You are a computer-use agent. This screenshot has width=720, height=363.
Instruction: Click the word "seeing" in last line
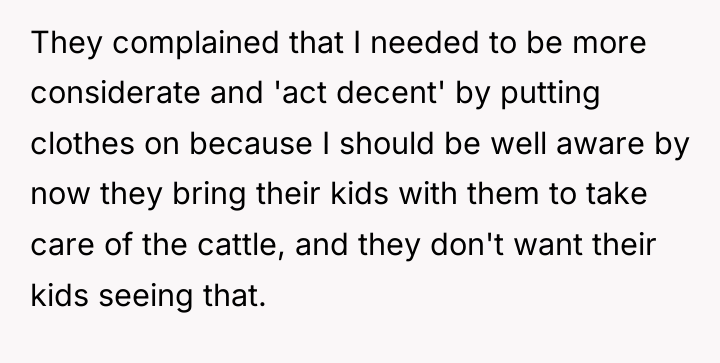pyautogui.click(x=146, y=297)
